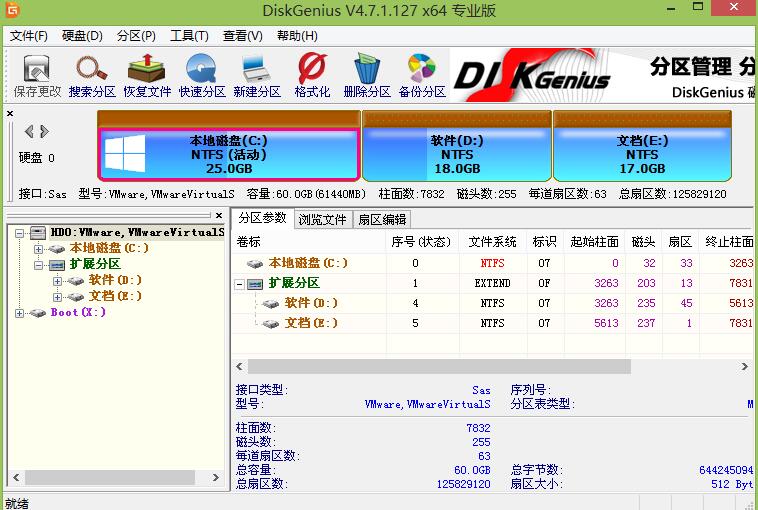
Task: Open the 文件(F) menu
Action: pyautogui.click(x=29, y=36)
